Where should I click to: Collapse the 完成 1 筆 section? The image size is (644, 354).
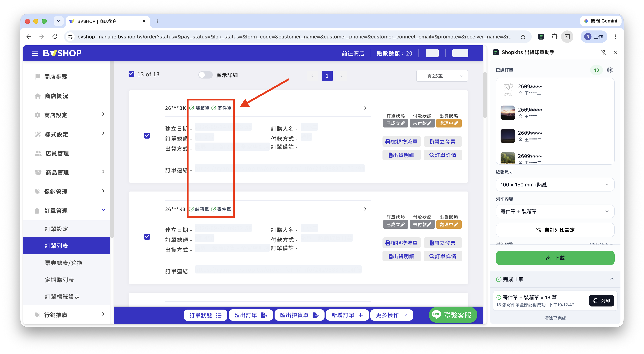coord(612,279)
